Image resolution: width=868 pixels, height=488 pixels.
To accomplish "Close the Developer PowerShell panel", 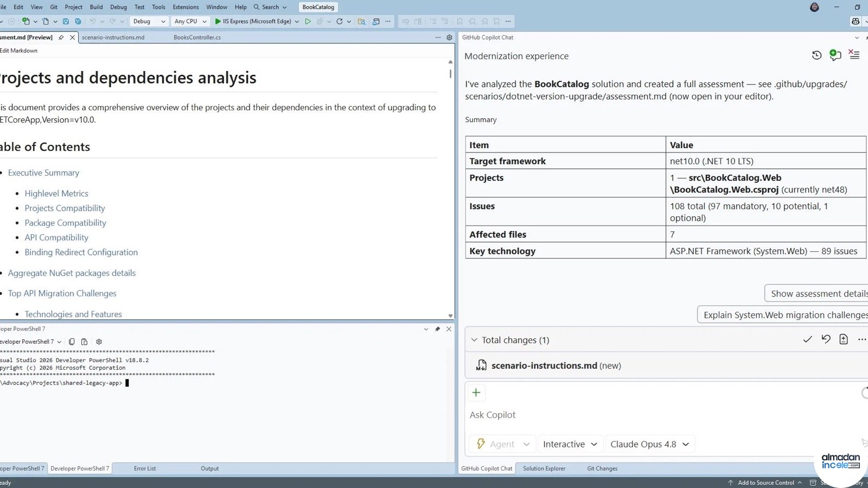I will click(449, 329).
